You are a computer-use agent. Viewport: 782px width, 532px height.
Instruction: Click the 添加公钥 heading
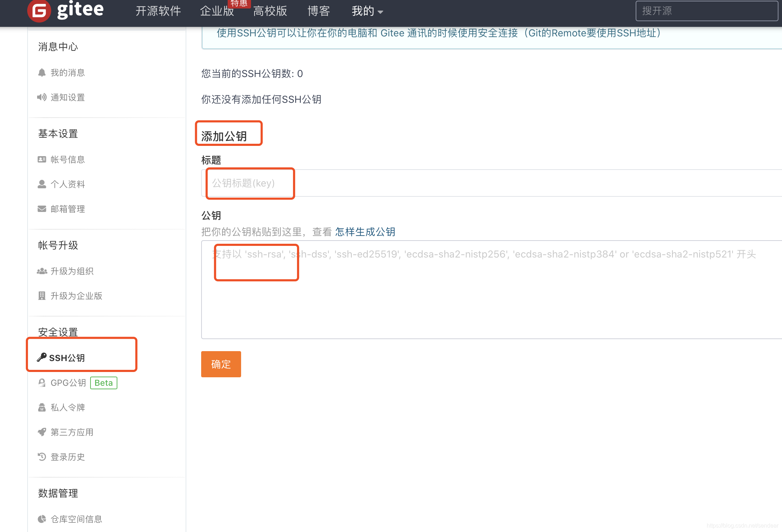click(224, 136)
